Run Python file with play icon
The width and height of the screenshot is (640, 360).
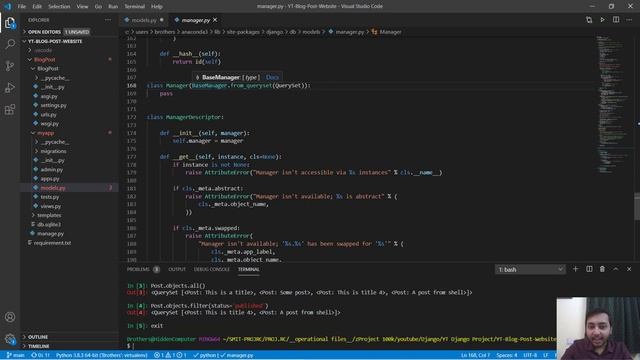coord(602,20)
